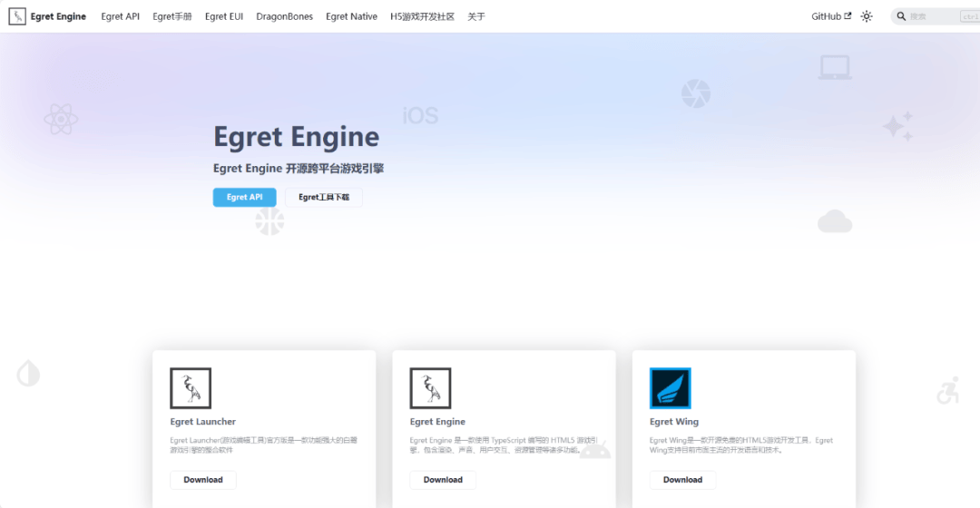This screenshot has width=980, height=508.
Task: Click the search magnifier icon
Action: [901, 16]
